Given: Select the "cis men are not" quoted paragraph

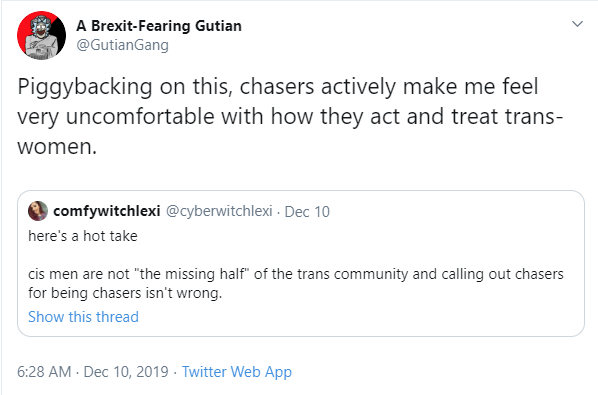Looking at the screenshot, I should click(x=296, y=283).
